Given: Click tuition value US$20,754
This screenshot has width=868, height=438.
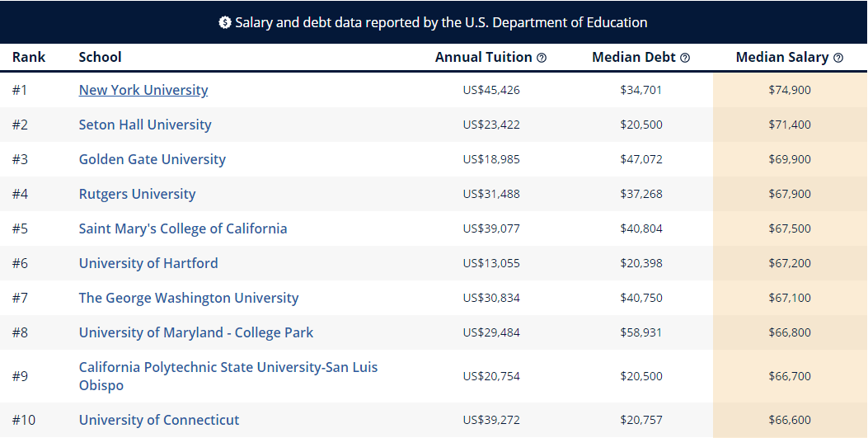Looking at the screenshot, I should click(491, 376).
